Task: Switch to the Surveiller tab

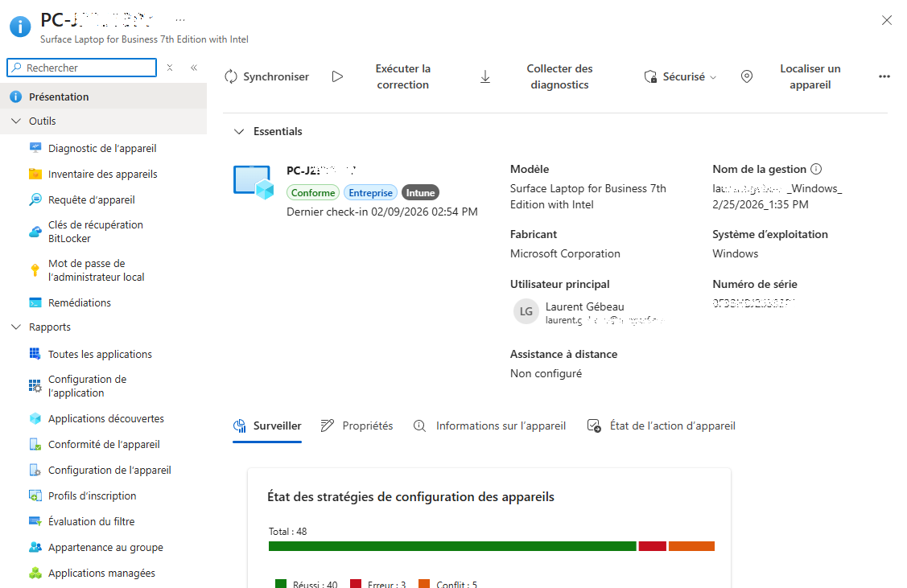Action: click(x=267, y=426)
